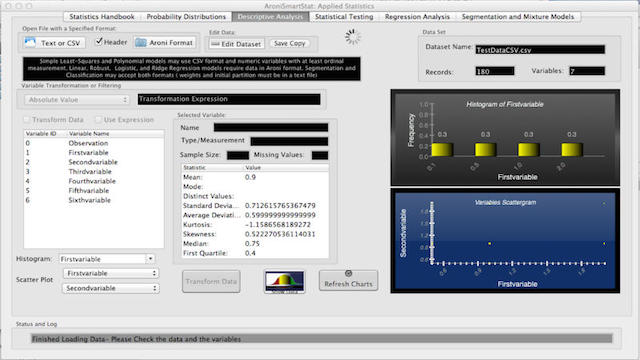Click the Kurtosis statistic row
Screen dimensions: 640x360
(255, 225)
